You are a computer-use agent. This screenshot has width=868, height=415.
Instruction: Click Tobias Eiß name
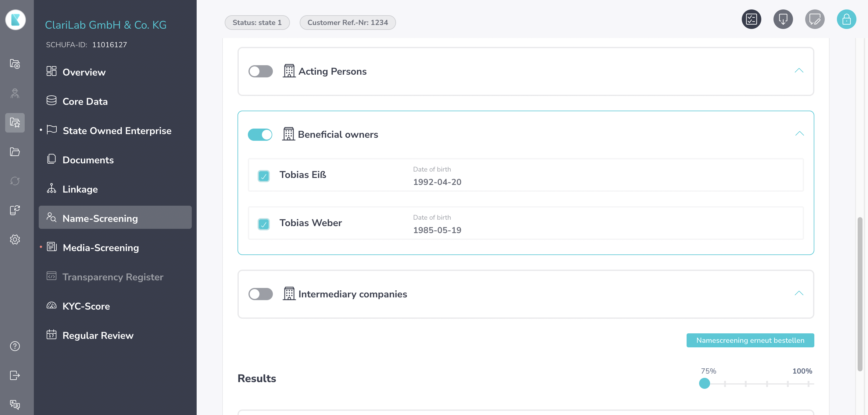tap(302, 175)
